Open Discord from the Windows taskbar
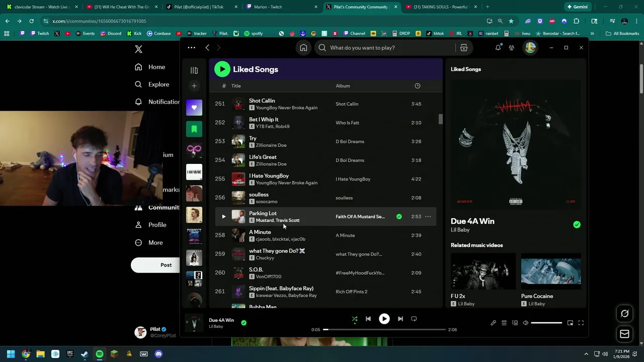644x362 pixels. (x=158, y=354)
